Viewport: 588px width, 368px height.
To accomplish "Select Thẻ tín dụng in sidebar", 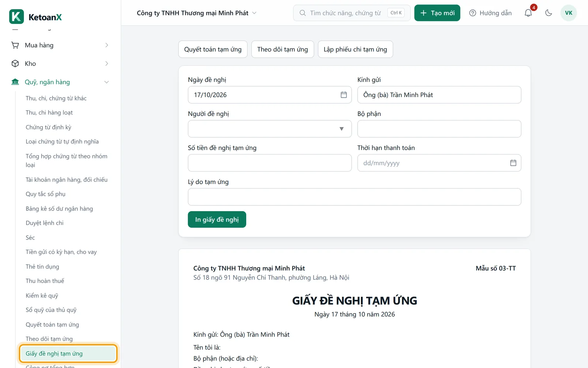I will pos(42,266).
